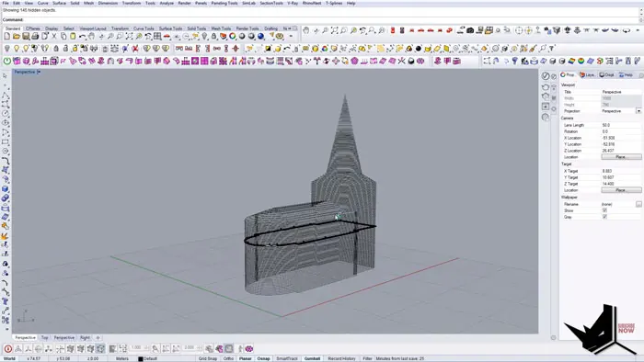Select the Text tool in left sidebar
Screen dimensions: 644x362
pos(5,301)
